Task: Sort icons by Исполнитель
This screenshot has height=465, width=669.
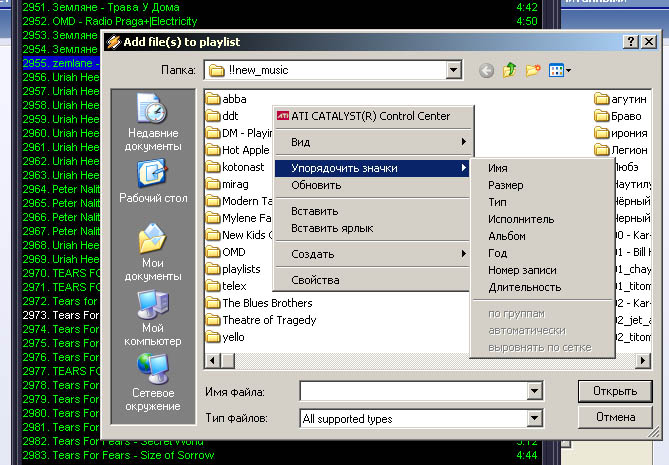Action: [542, 219]
